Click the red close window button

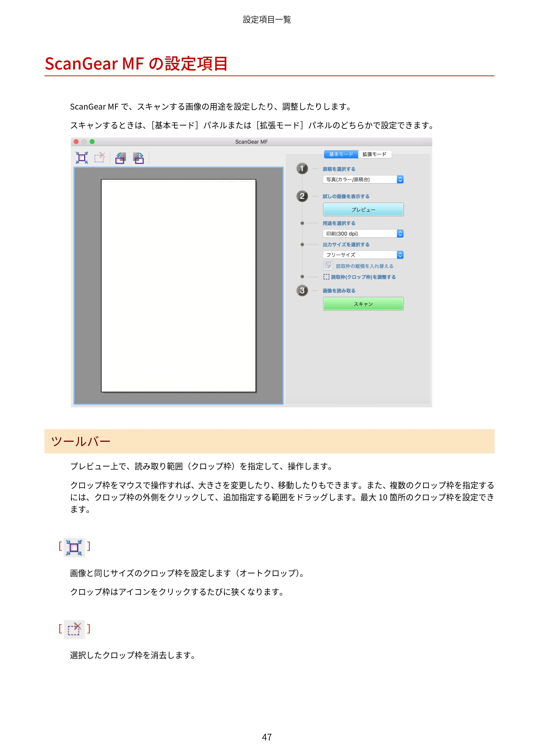pos(76,142)
